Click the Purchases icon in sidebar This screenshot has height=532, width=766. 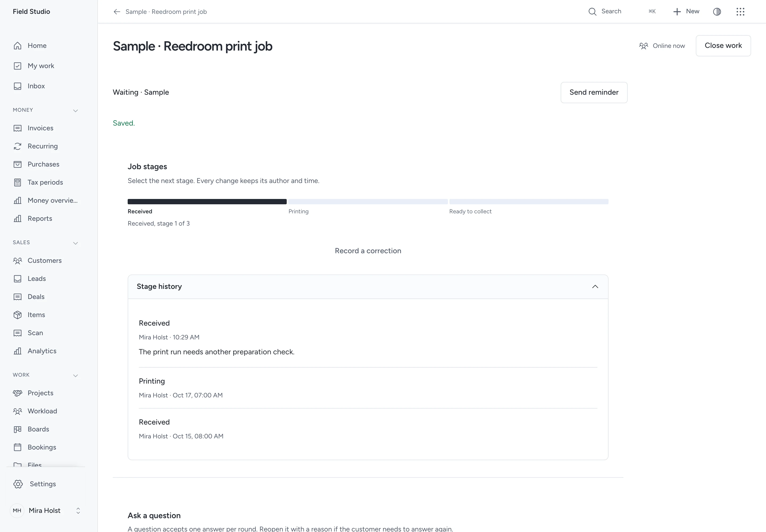point(18,164)
